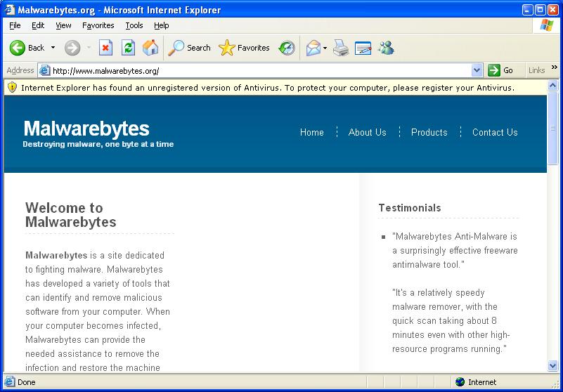Open the File menu

click(15, 25)
